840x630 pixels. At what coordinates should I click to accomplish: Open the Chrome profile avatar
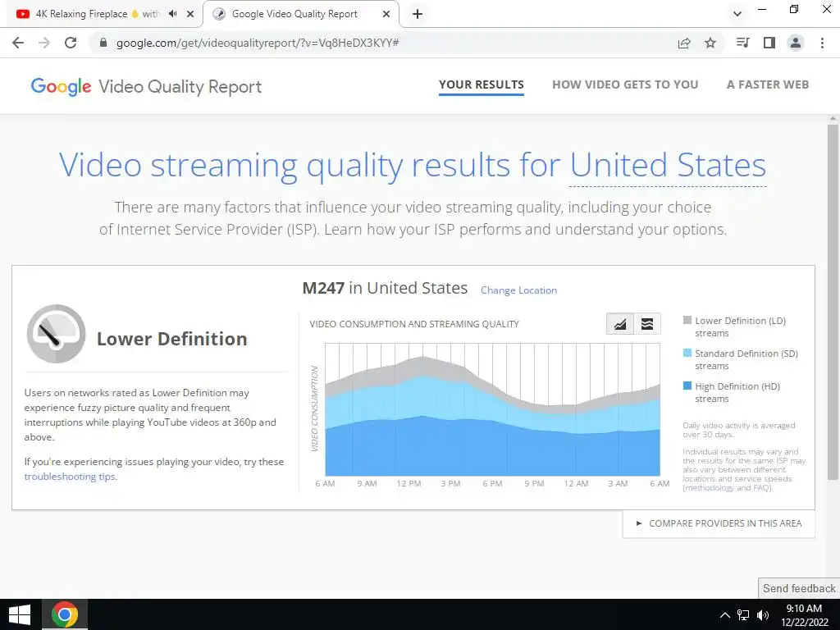[x=796, y=43]
